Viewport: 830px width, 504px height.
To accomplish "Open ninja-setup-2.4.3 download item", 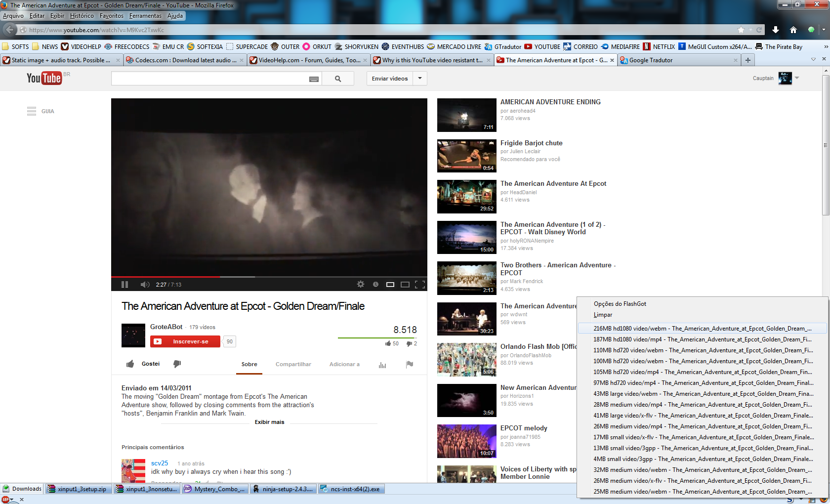I will pos(283,489).
